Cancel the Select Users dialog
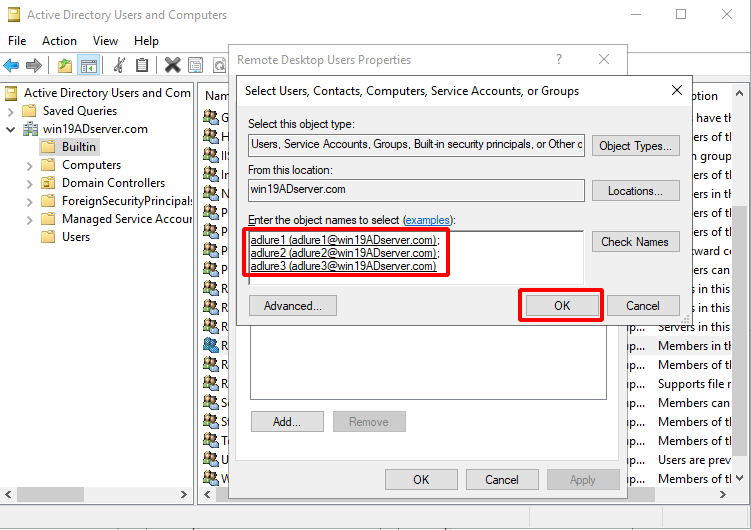This screenshot has width=751, height=530. pos(643,306)
